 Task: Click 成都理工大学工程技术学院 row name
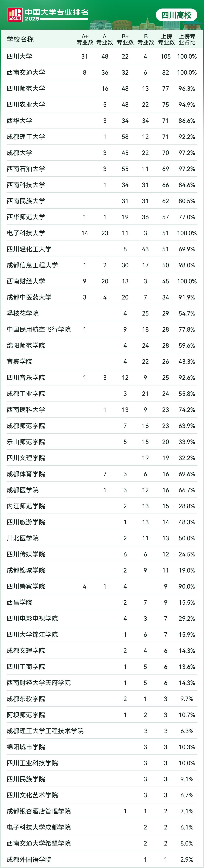(x=45, y=730)
